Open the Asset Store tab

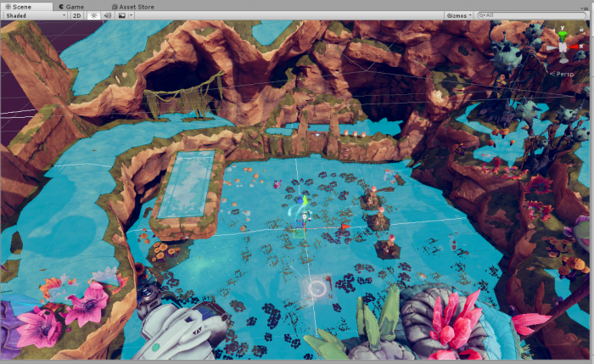[133, 7]
